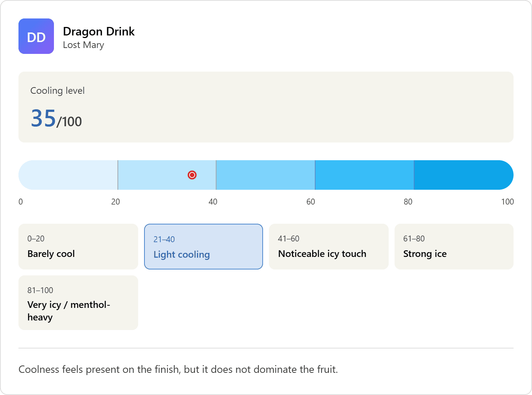Viewport: 532px width, 395px height.
Task: Click the 40 tick label under bar
Action: click(x=213, y=202)
